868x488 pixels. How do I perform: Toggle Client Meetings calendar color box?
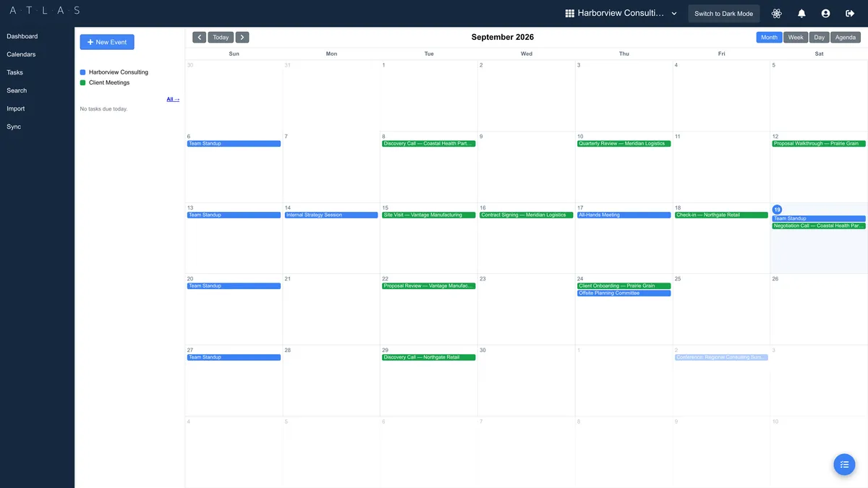click(82, 82)
